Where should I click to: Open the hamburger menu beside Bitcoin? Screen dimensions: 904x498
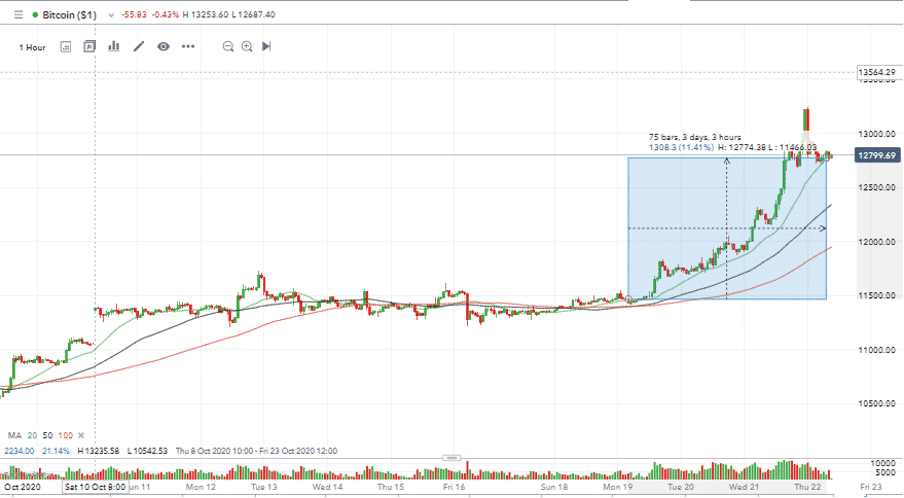click(18, 15)
